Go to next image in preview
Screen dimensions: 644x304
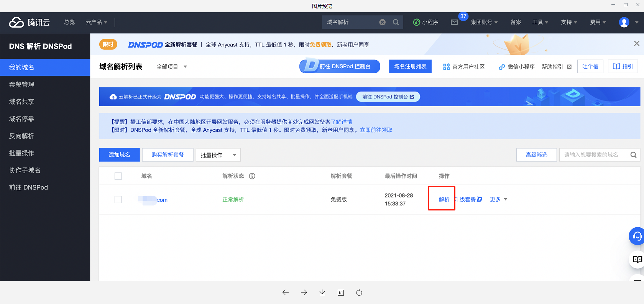coord(304,292)
